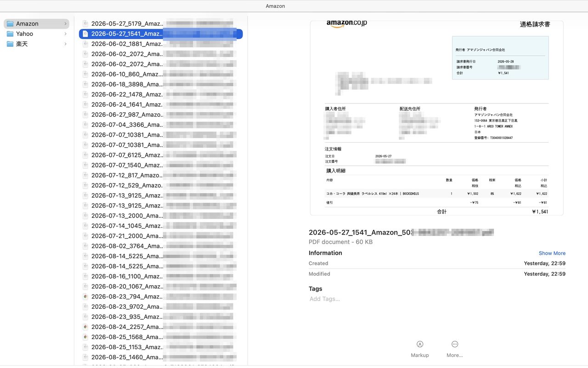This screenshot has height=368, width=588.
Task: Expand the Yahoo folder chevron
Action: [65, 34]
